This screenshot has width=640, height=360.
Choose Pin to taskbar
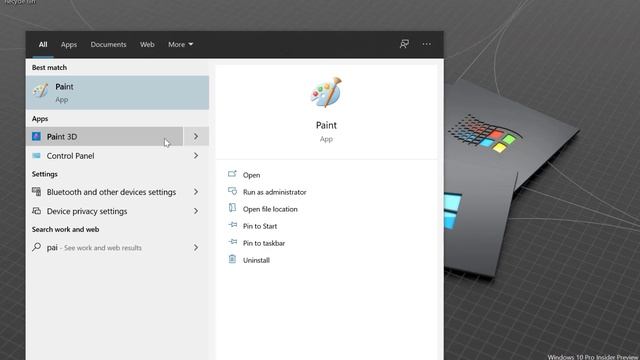[x=264, y=243]
